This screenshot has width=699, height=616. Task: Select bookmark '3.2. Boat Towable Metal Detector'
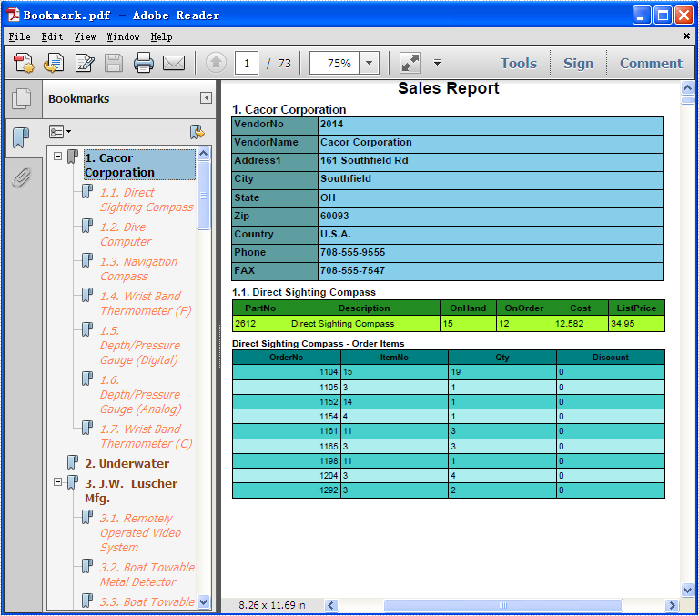coord(147,574)
